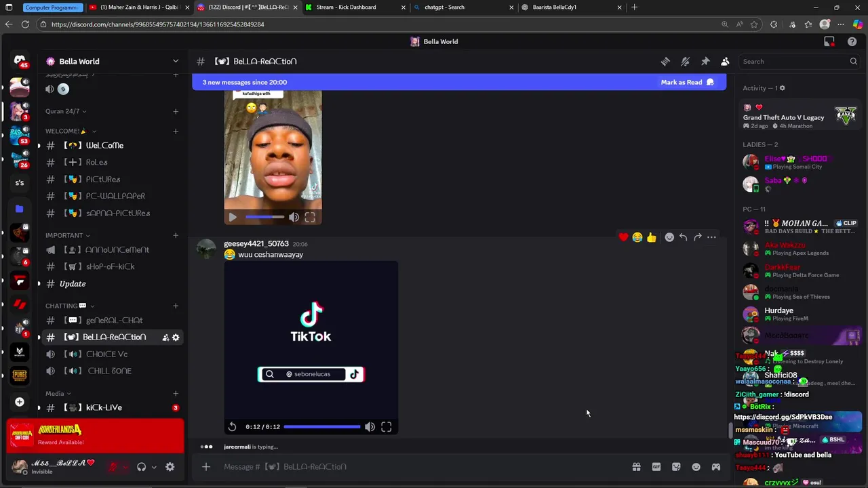868x488 pixels.
Task: Create channel in CHATTING category
Action: [x=176, y=306]
